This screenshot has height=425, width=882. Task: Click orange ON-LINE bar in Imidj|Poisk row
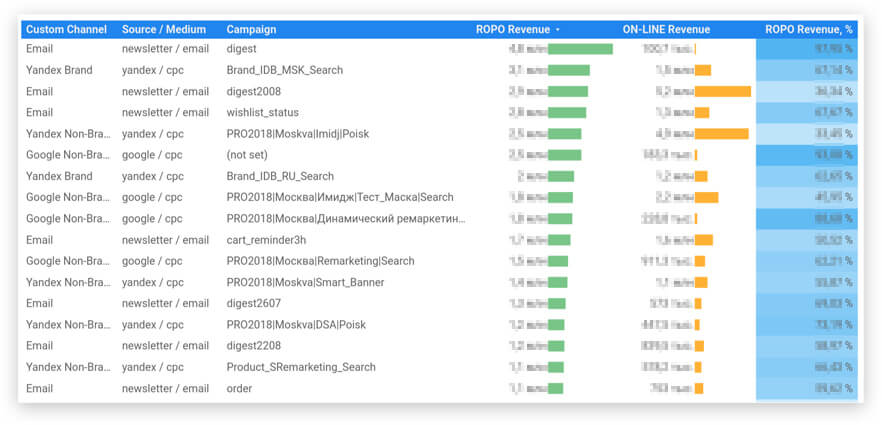point(722,134)
